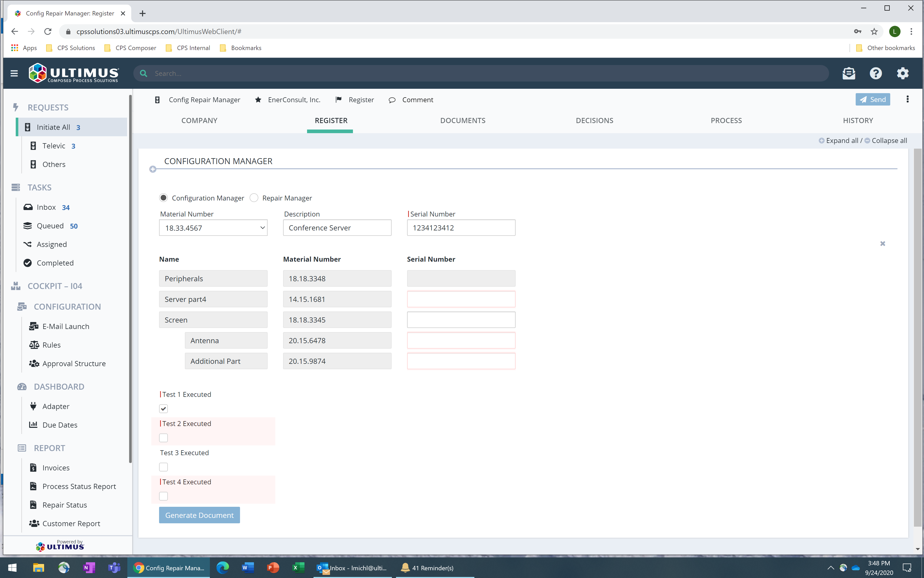Image resolution: width=924 pixels, height=578 pixels.
Task: Check the Test 2 Executed checkbox
Action: pyautogui.click(x=163, y=438)
